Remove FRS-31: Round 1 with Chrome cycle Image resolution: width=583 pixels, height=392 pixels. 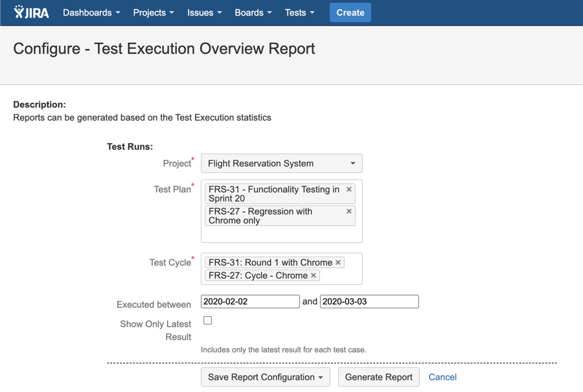tap(338, 262)
